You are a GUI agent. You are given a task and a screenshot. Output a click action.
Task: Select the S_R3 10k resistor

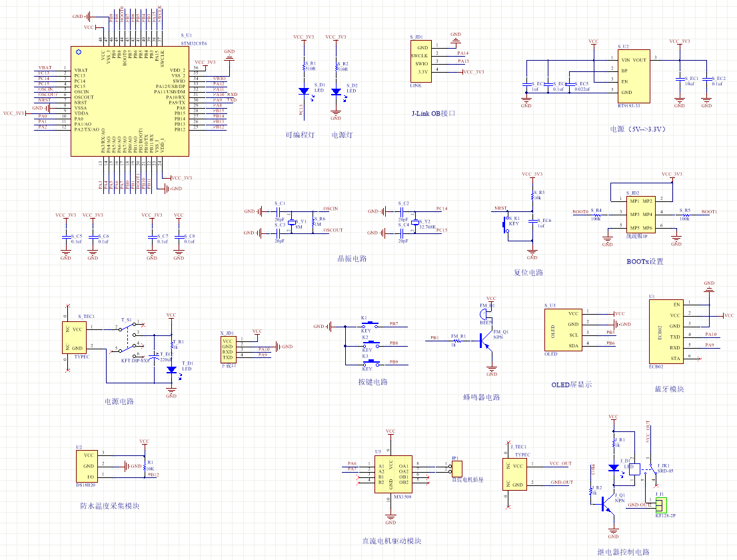(532, 195)
